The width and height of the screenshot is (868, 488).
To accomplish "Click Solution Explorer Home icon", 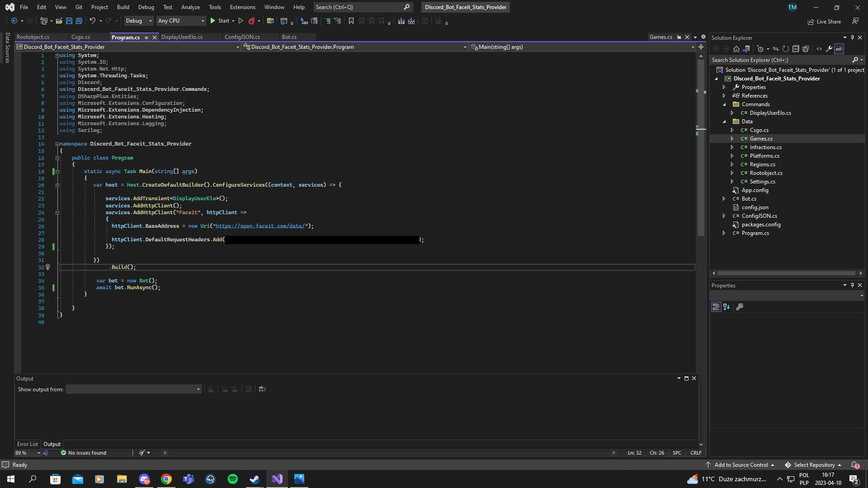I will click(x=736, y=49).
